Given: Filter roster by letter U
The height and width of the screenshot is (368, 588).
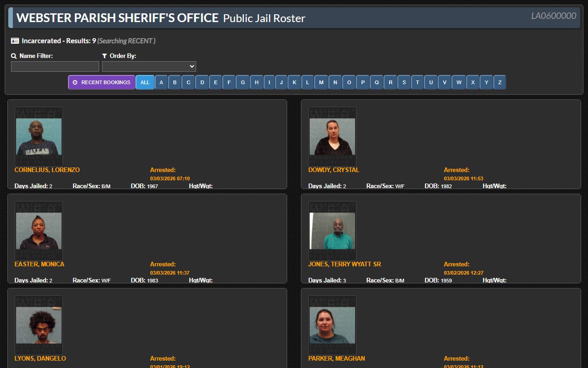Looking at the screenshot, I should (431, 82).
